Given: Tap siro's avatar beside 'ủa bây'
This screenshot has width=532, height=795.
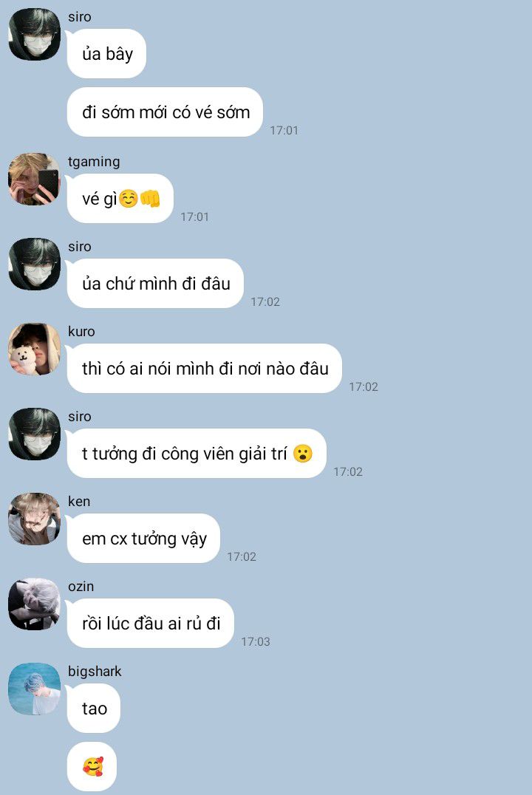Looking at the screenshot, I should coord(34,34).
